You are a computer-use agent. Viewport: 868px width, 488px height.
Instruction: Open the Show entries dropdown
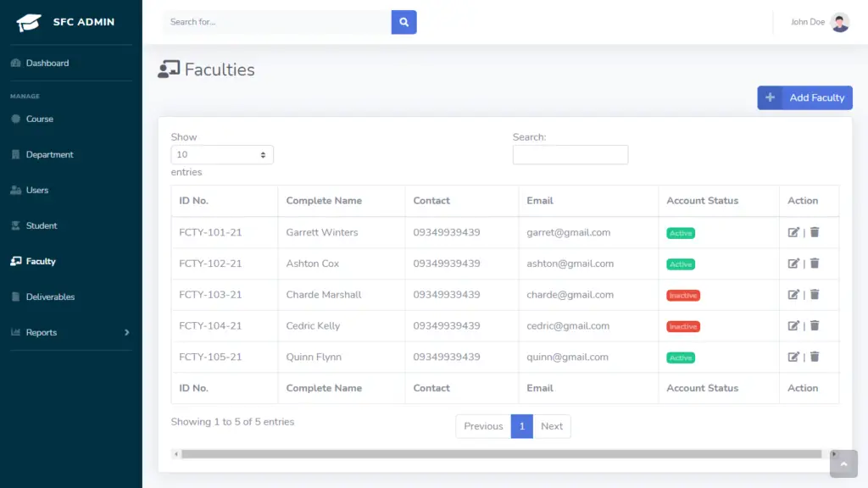pos(221,154)
